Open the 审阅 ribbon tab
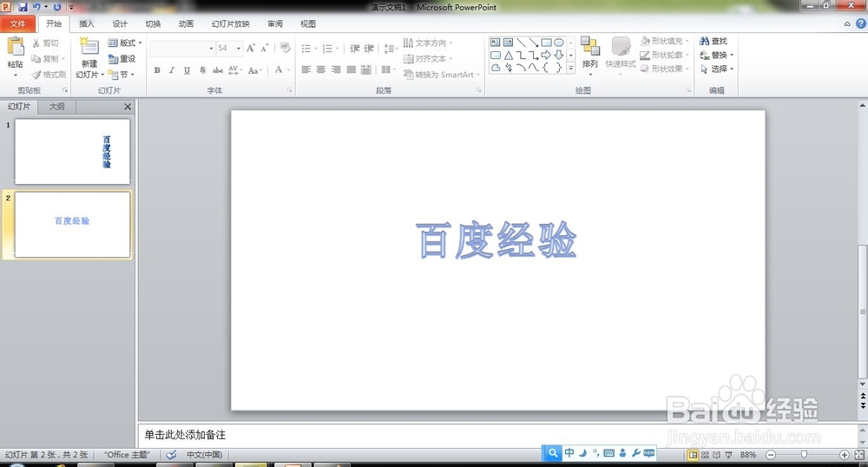Viewport: 868px width, 467px height. pos(274,23)
